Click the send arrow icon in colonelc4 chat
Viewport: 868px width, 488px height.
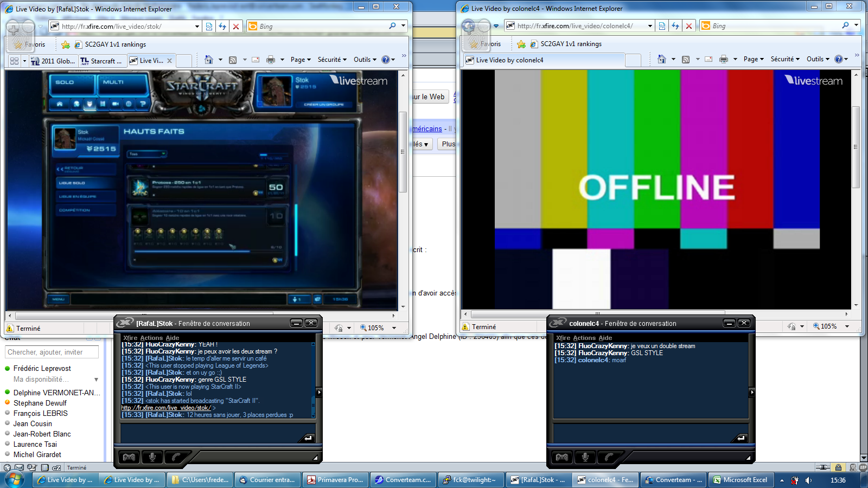[741, 438]
